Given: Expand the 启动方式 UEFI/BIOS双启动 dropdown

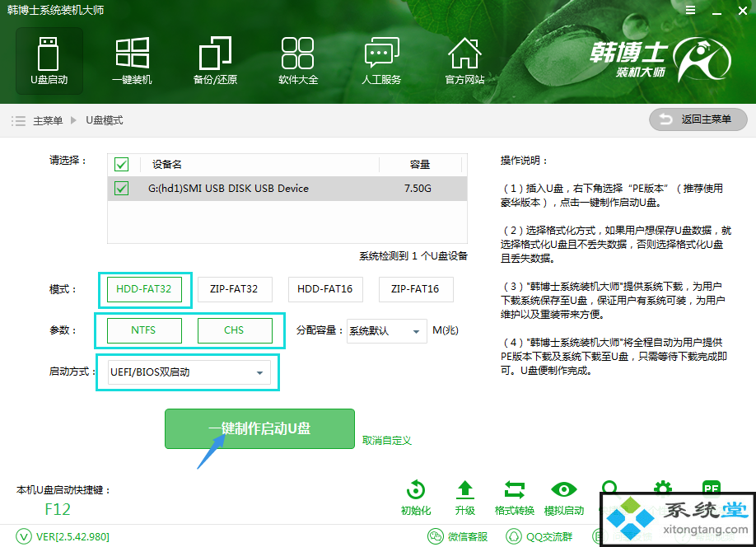Looking at the screenshot, I should (189, 372).
